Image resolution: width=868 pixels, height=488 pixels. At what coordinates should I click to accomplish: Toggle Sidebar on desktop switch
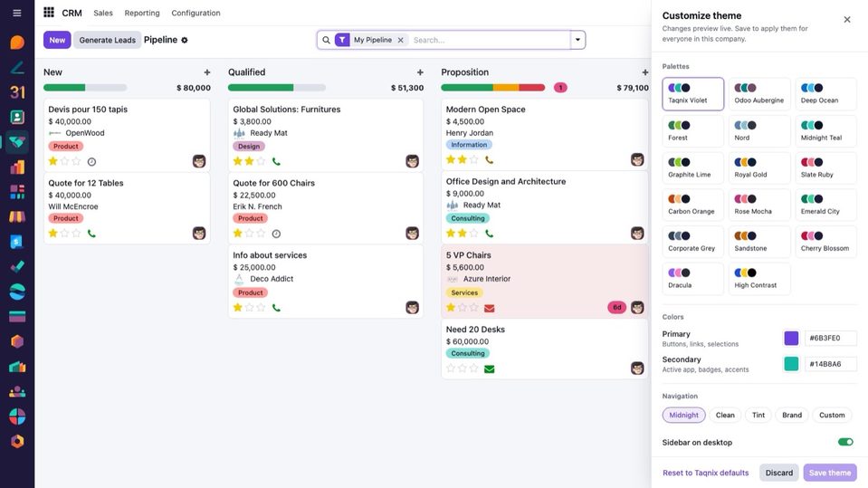click(845, 442)
